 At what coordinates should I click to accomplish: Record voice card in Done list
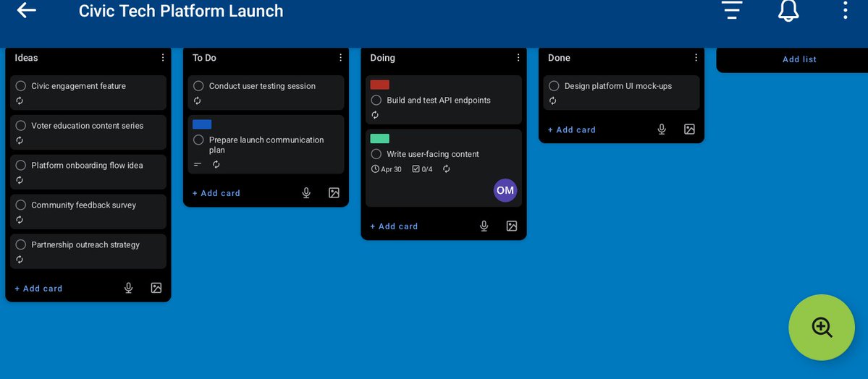coord(662,129)
